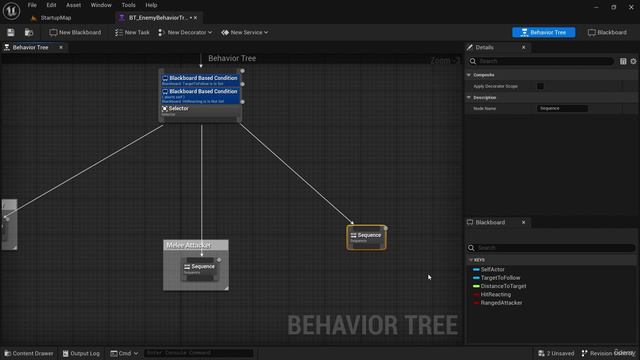Screen dimensions: 640x360
Task: Switch to Blackboard mode
Action: 607,32
